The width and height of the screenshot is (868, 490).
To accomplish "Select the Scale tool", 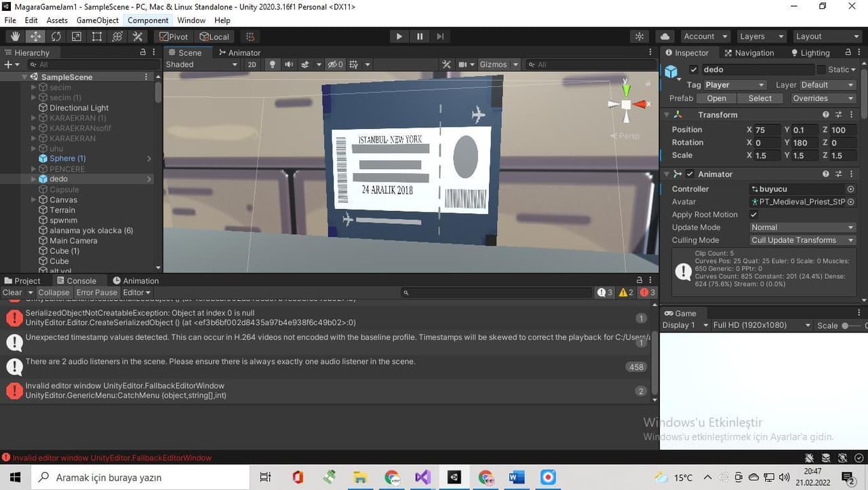I will (76, 37).
